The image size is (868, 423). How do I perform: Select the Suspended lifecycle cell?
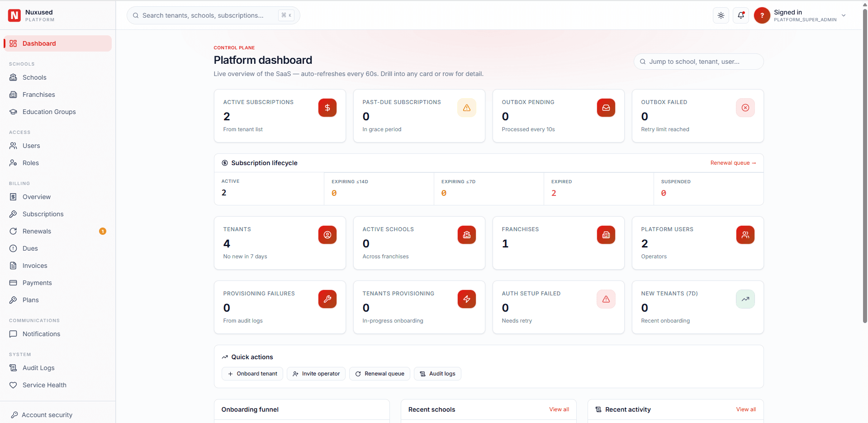(708, 189)
